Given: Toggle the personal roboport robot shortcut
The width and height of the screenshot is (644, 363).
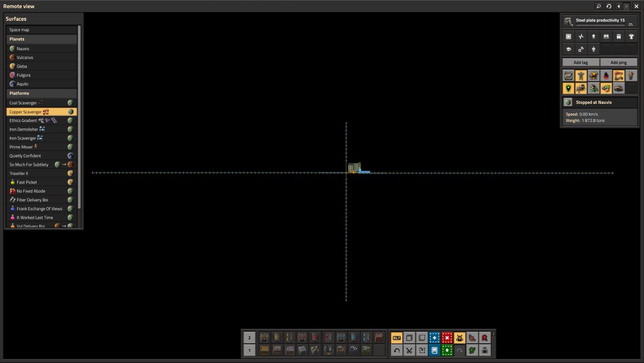Looking at the screenshot, I should (460, 338).
